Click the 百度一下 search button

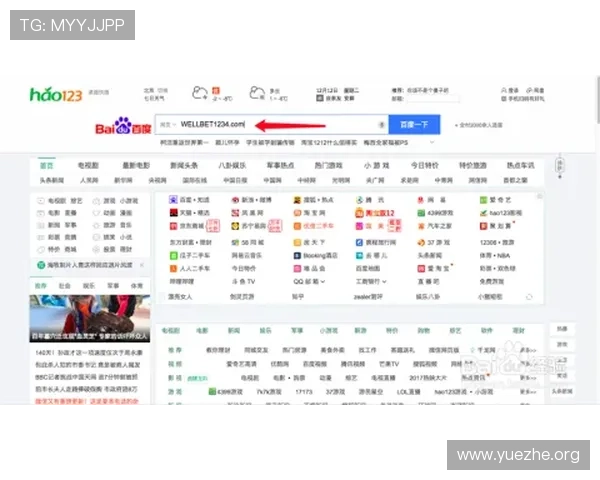click(x=414, y=124)
